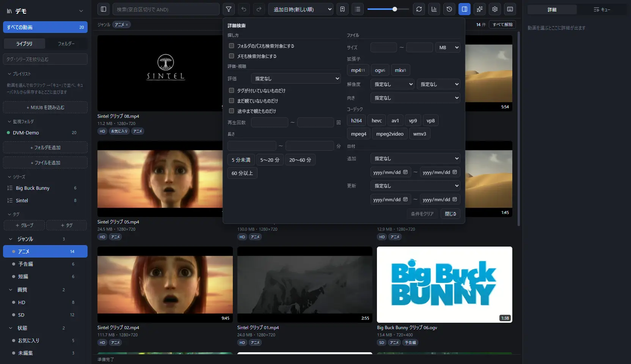Open the 評価 rating dropdown
This screenshot has width=631, height=364.
[296, 78]
